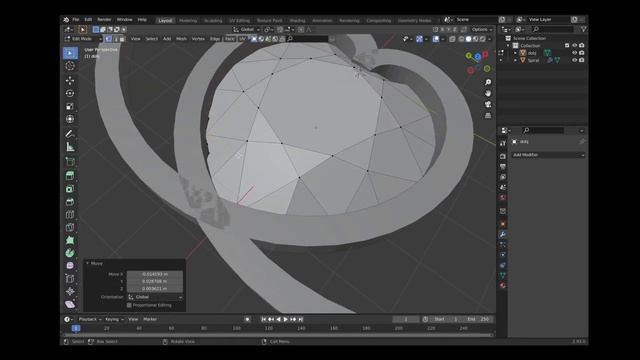640x360 pixels.
Task: Select the Knife tool
Action: pyautogui.click(x=70, y=227)
